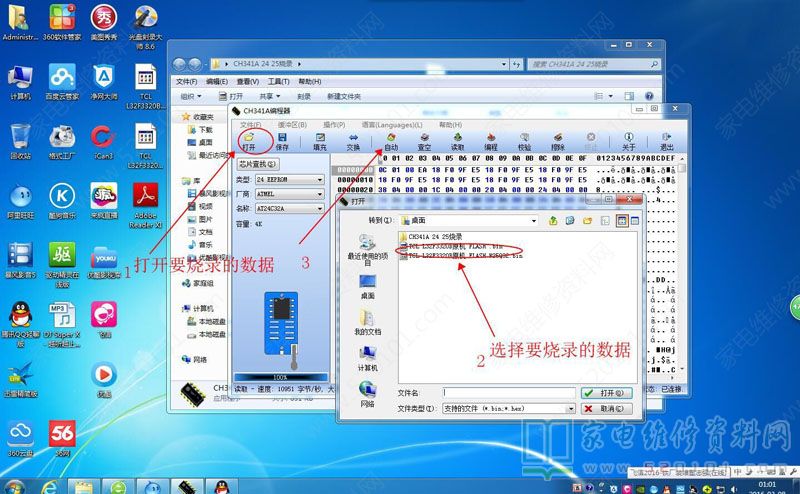Open 帮助(H) menu in CH341A programmer
800x494 pixels.
click(451, 125)
